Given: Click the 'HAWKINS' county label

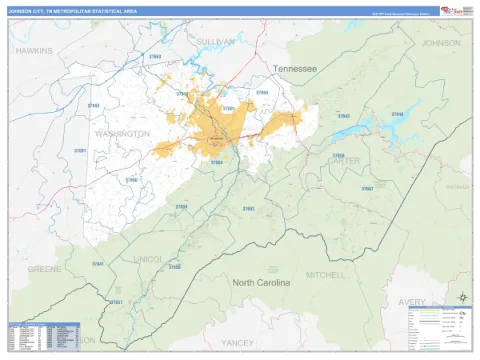Looking at the screenshot, I should click(x=34, y=51).
